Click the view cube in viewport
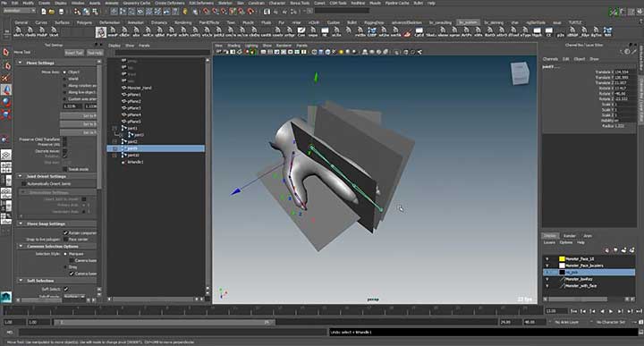 [520, 73]
